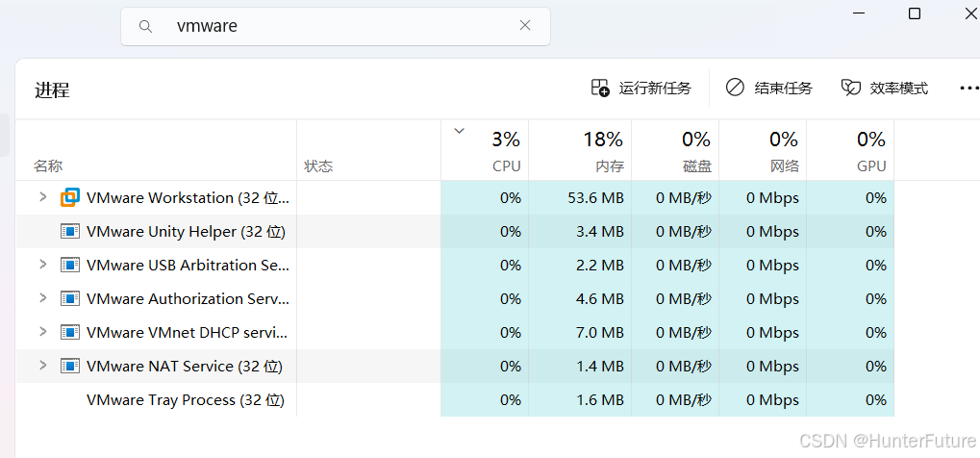The width and height of the screenshot is (980, 458).
Task: Expand VMware Authorization Service group
Action: [x=42, y=298]
